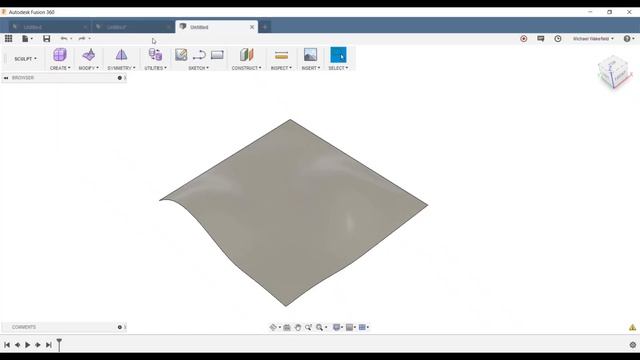The image size is (640, 360).
Task: Click the gray sculpted surface body
Action: 292,212
